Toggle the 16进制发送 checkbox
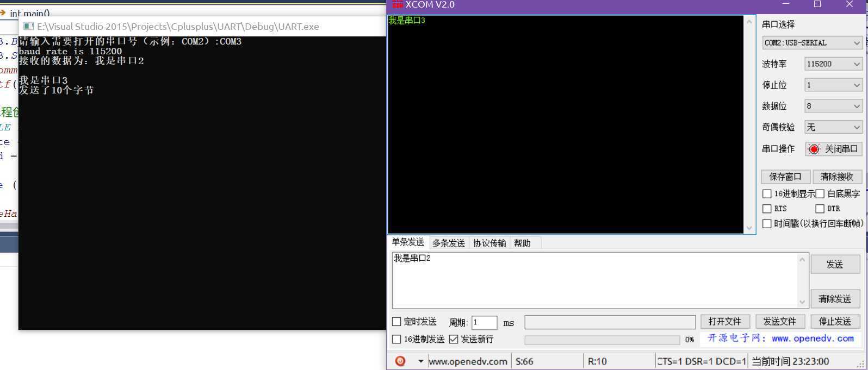Viewport: 868px width, 370px height. click(396, 339)
